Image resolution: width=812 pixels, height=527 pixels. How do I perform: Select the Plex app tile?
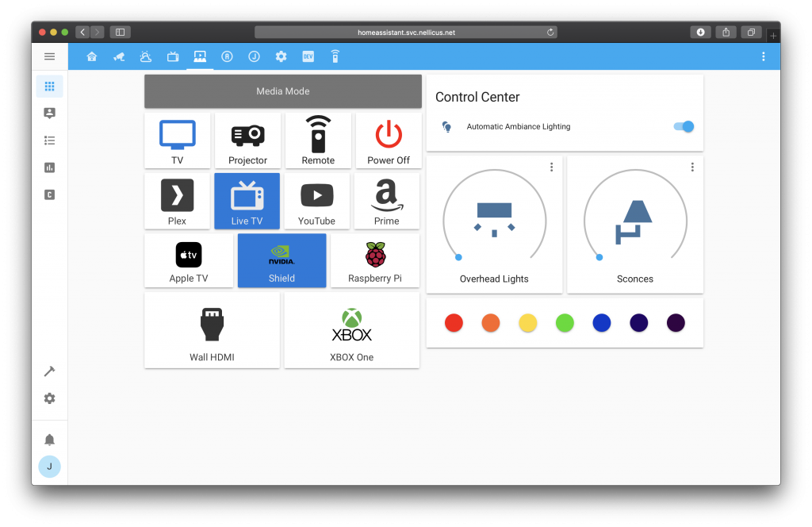pyautogui.click(x=177, y=195)
